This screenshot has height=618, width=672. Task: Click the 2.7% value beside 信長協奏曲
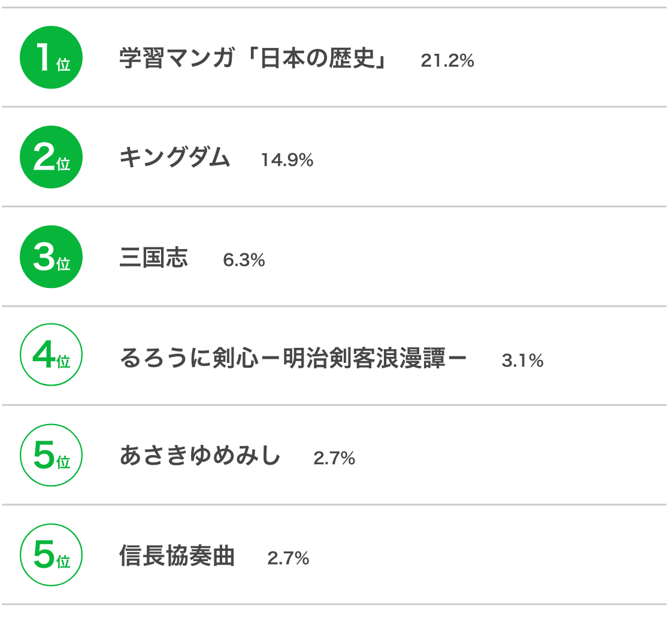point(288,559)
